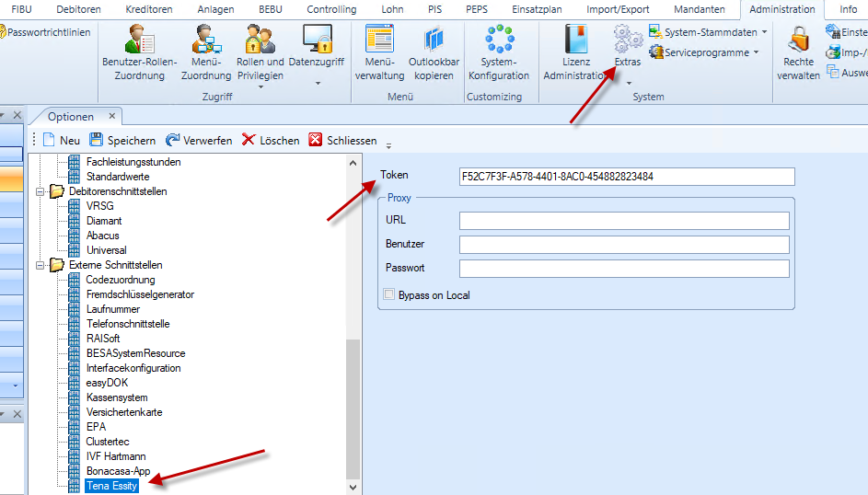Click Schliessen red box icon

click(316, 140)
